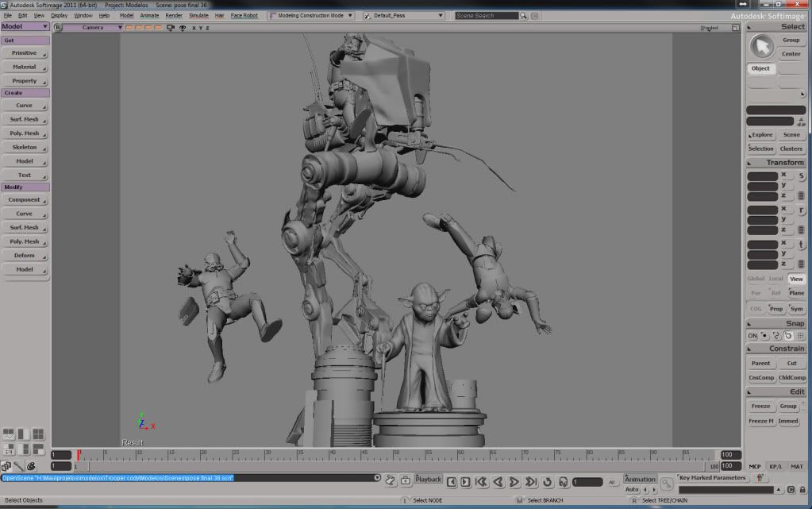Image resolution: width=812 pixels, height=509 pixels.
Task: Open Modeling Construction Mode dropdown
Action: coord(311,15)
